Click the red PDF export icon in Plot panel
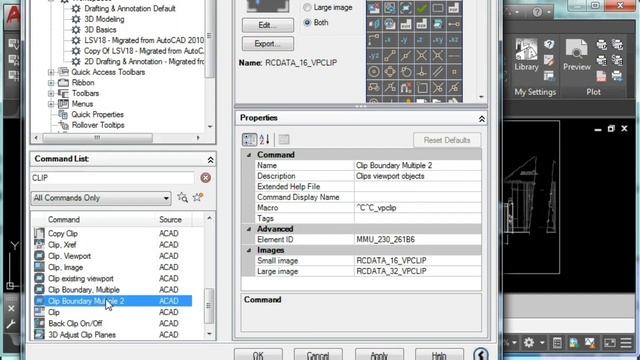 (x=602, y=76)
